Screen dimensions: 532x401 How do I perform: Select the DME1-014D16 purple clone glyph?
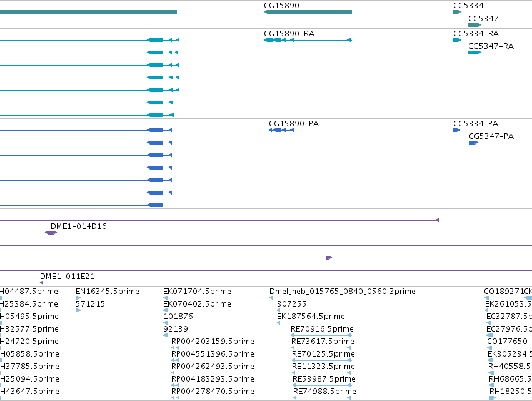click(51, 233)
